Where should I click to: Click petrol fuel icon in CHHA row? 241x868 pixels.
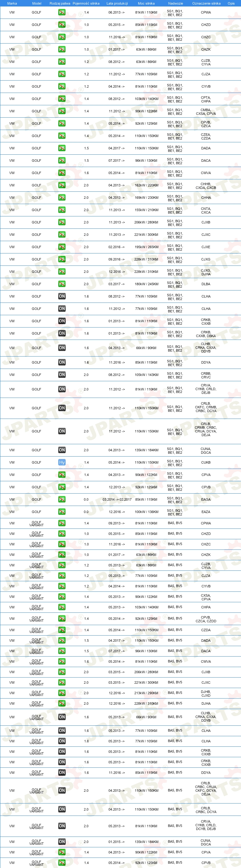click(62, 198)
